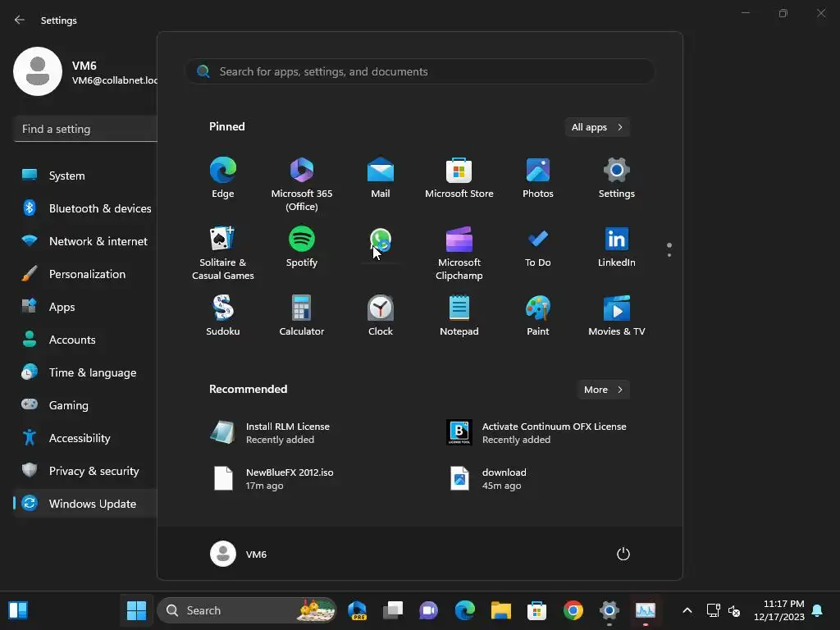Open Edge from the pinned apps

(x=223, y=178)
